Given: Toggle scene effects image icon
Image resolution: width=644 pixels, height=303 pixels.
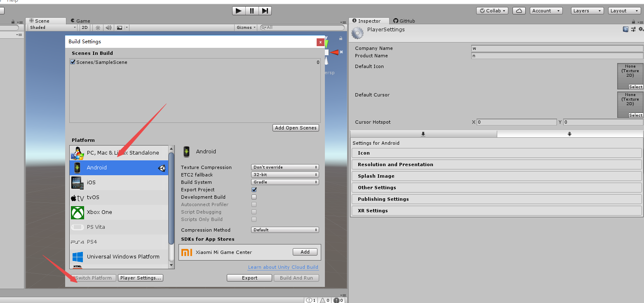Looking at the screenshot, I should (120, 28).
